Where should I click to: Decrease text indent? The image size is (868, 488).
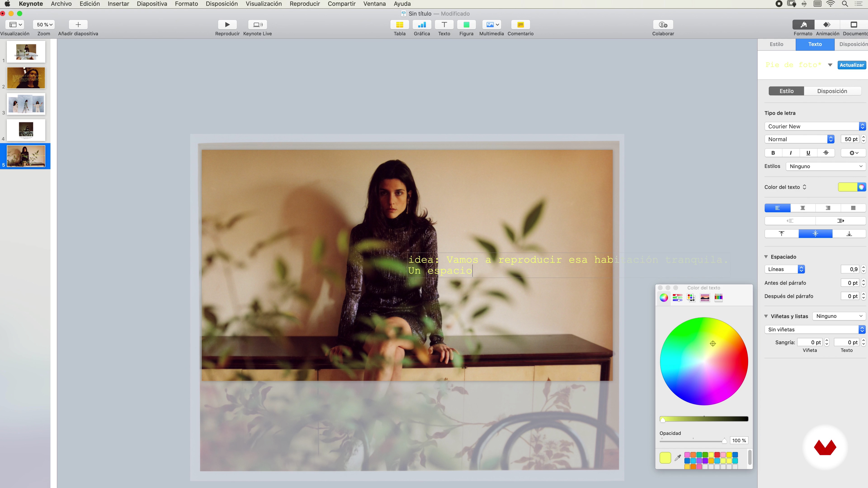pyautogui.click(x=790, y=221)
